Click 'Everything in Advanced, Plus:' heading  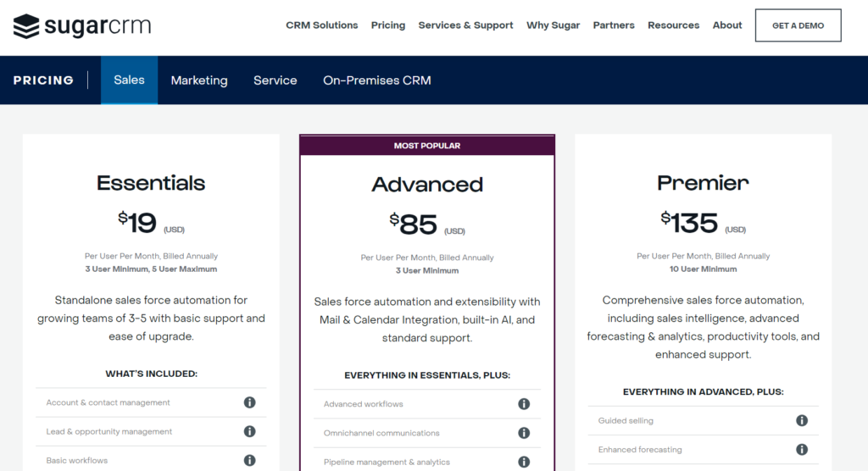coord(703,392)
